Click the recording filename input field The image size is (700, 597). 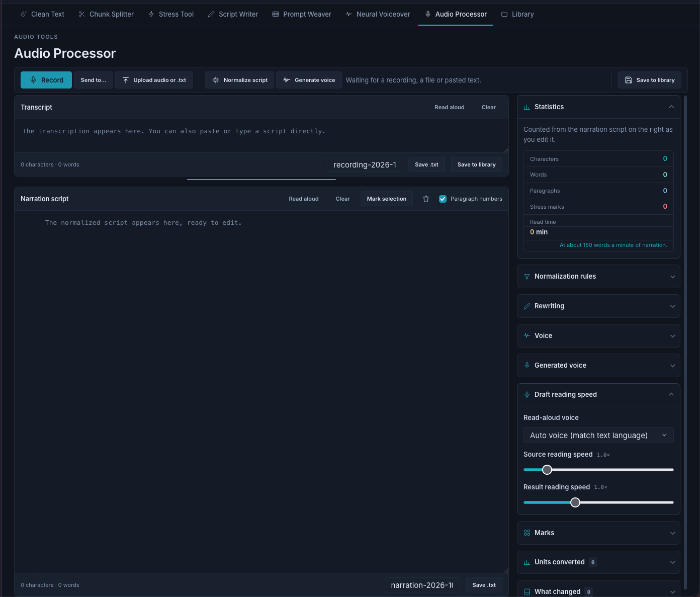[365, 164]
